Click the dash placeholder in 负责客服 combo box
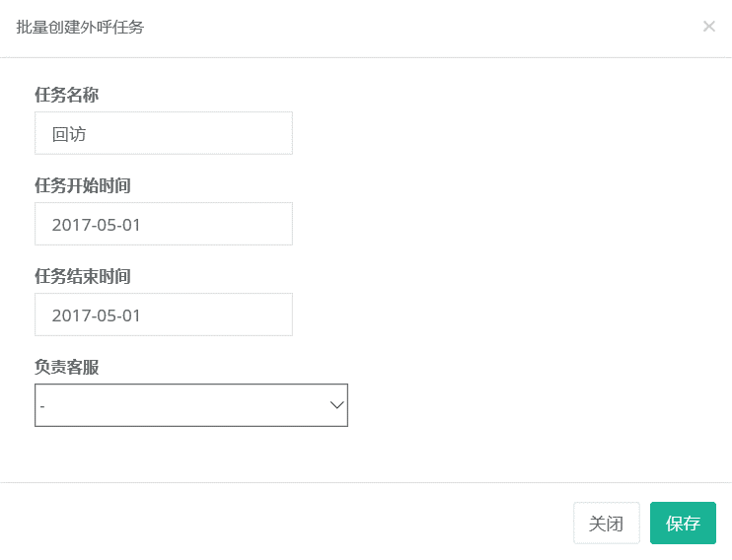This screenshot has width=732, height=560. (42, 406)
